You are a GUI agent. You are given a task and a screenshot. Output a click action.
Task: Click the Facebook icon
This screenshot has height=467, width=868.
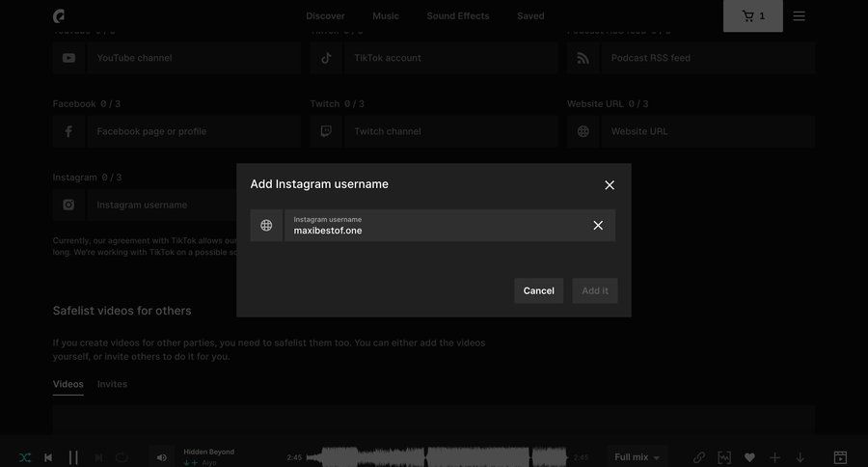pyautogui.click(x=68, y=131)
